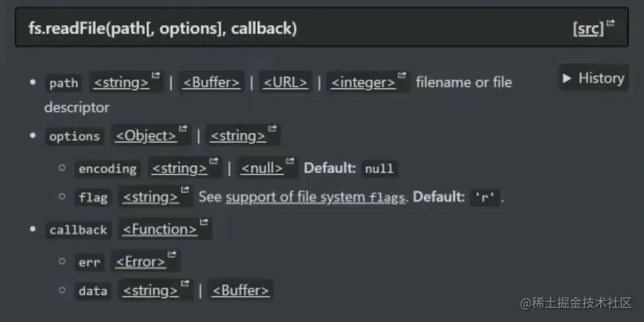The width and height of the screenshot is (644, 322).
Task: Click the <integer> type link
Action: (364, 82)
